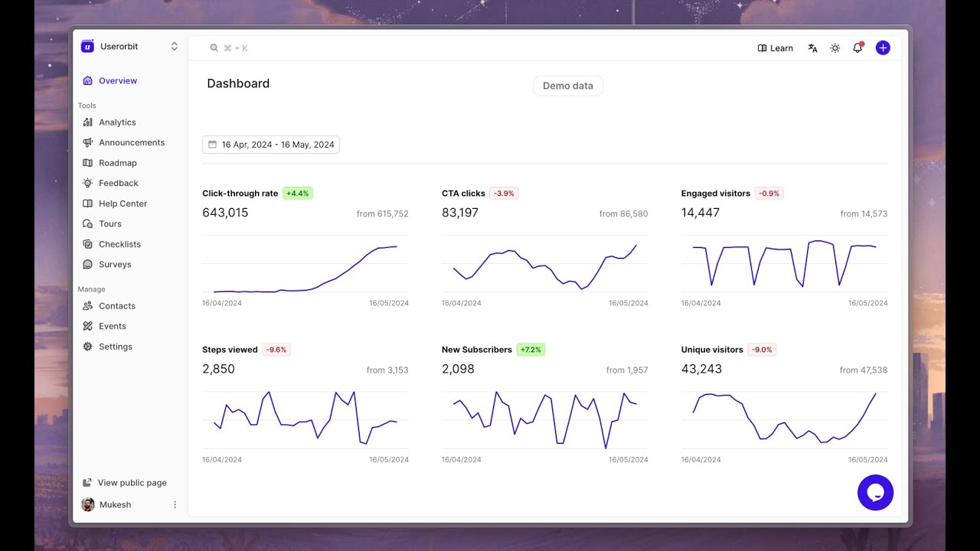Image resolution: width=980 pixels, height=551 pixels.
Task: Click the Engaged visitors -0.9% badge
Action: tap(769, 194)
